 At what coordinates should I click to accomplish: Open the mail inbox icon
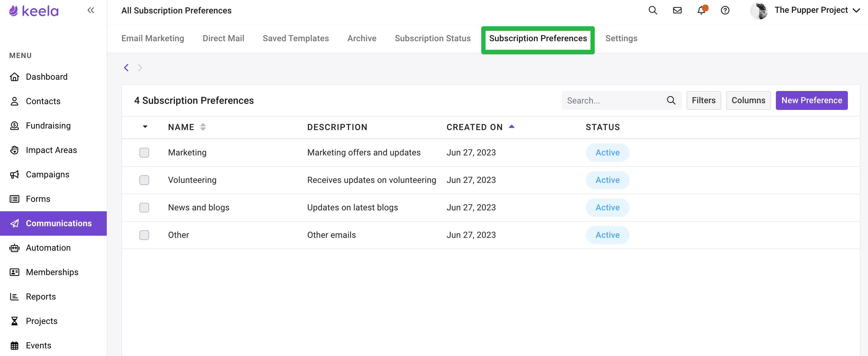click(677, 10)
